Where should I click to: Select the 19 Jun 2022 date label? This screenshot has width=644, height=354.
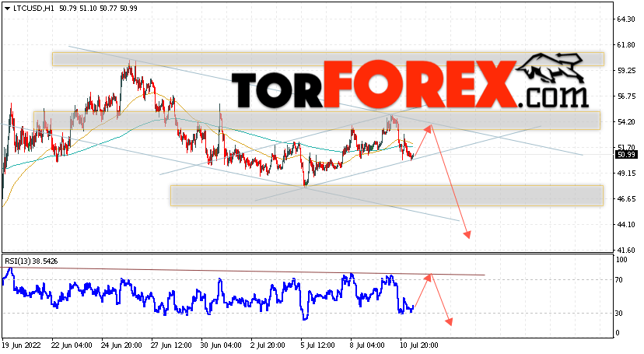(x=21, y=345)
